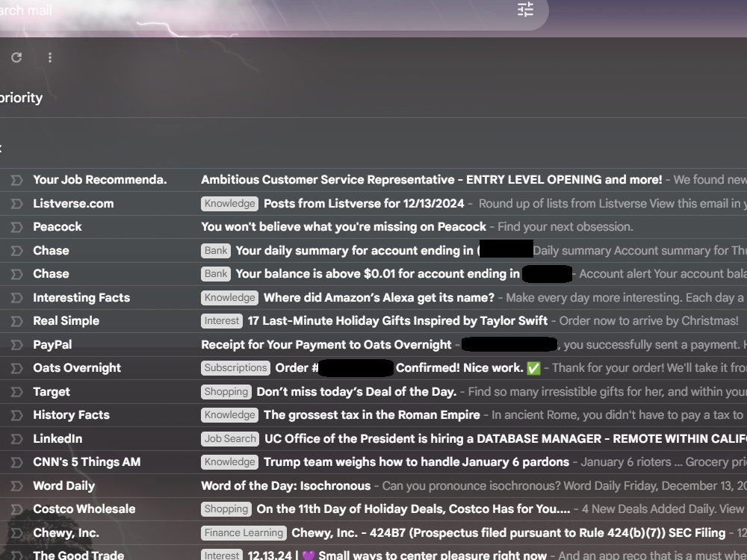Mark PayPal email as important

point(16,345)
